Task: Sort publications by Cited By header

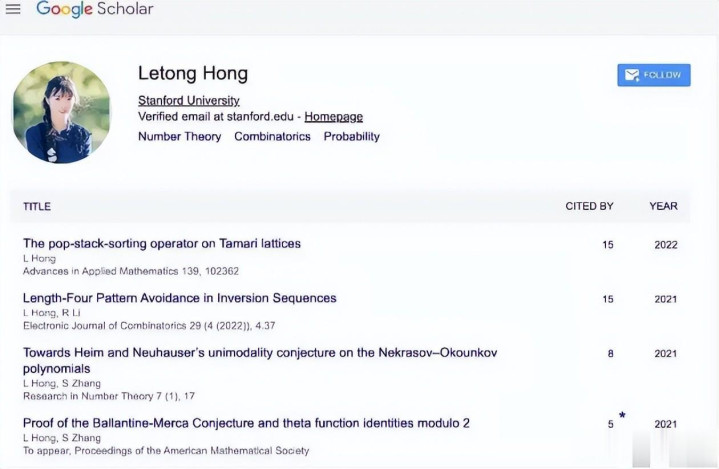Action: click(589, 206)
